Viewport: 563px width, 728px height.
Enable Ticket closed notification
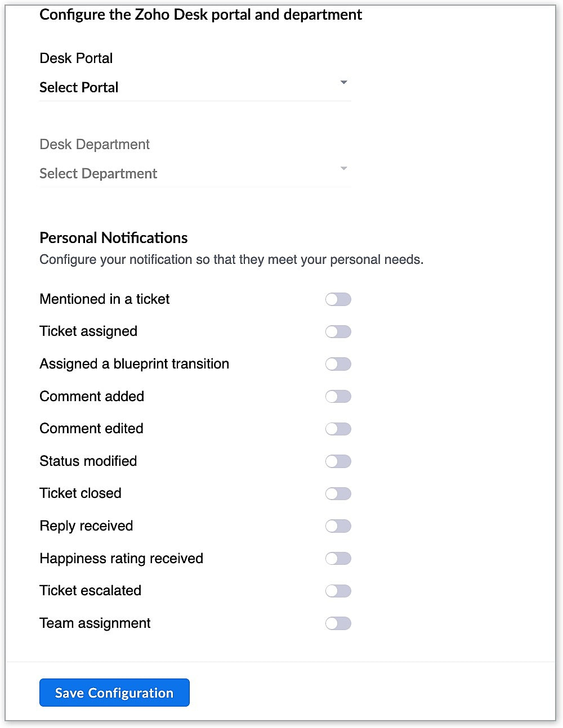point(338,493)
